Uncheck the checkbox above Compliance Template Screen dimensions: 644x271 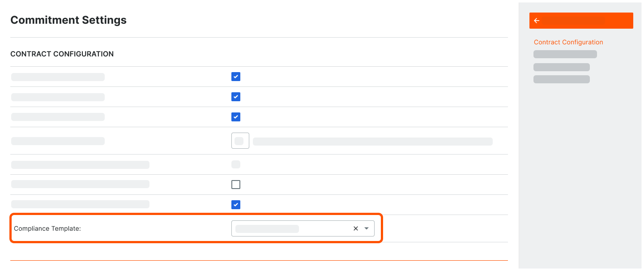click(236, 205)
